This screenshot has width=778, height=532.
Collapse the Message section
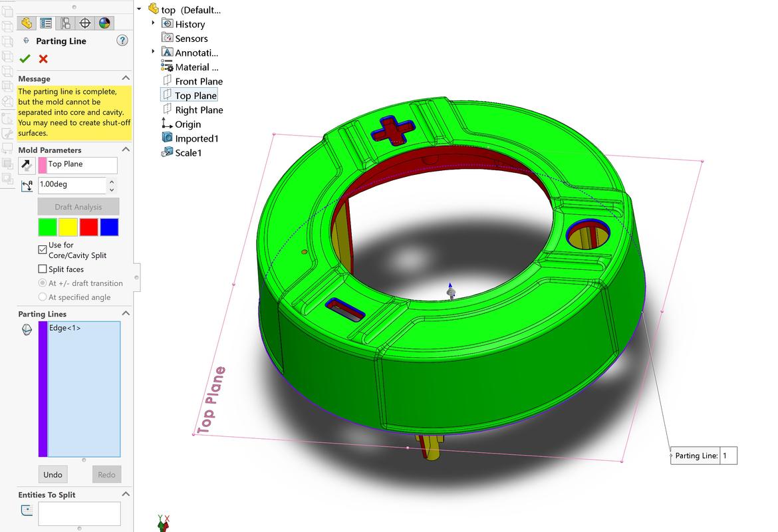(x=126, y=78)
